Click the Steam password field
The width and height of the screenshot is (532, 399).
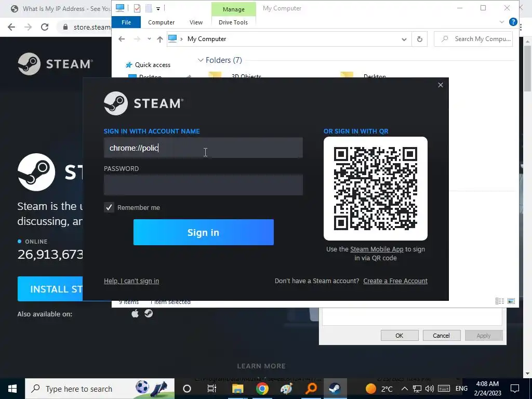(203, 185)
